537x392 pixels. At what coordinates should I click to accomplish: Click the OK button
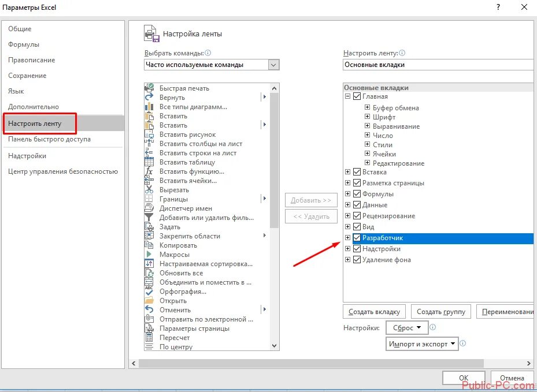[x=464, y=378]
